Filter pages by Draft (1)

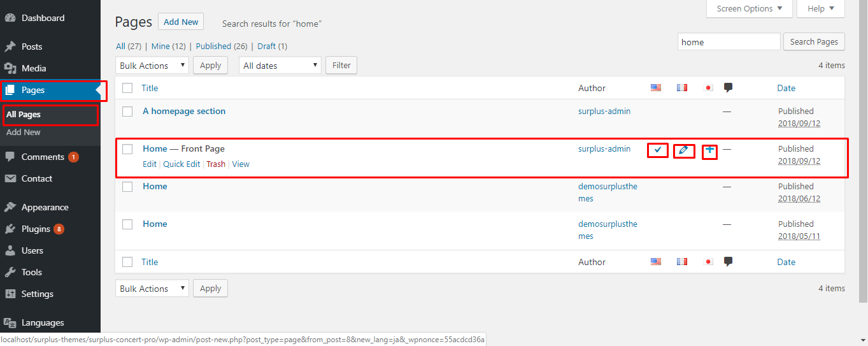[x=272, y=46]
